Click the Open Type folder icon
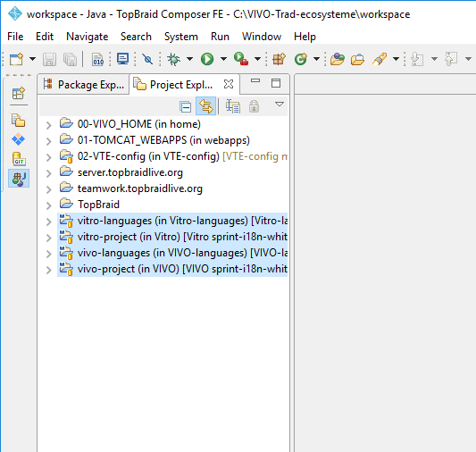 pos(338,59)
